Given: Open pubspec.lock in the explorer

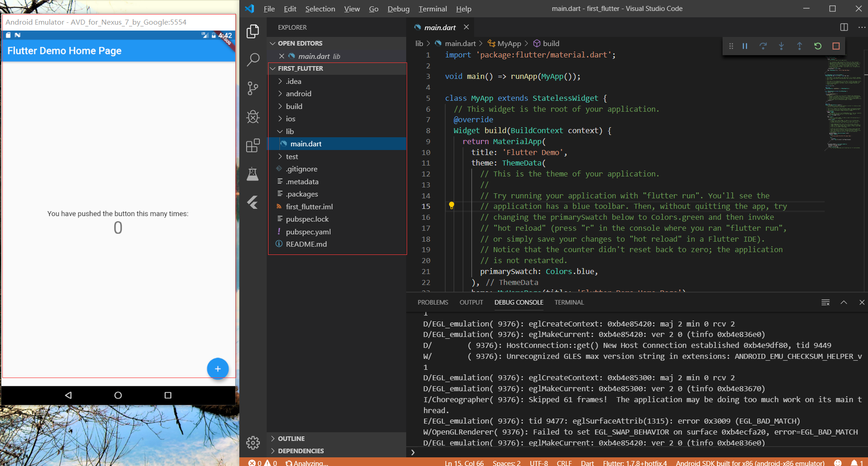Looking at the screenshot, I should point(337,219).
